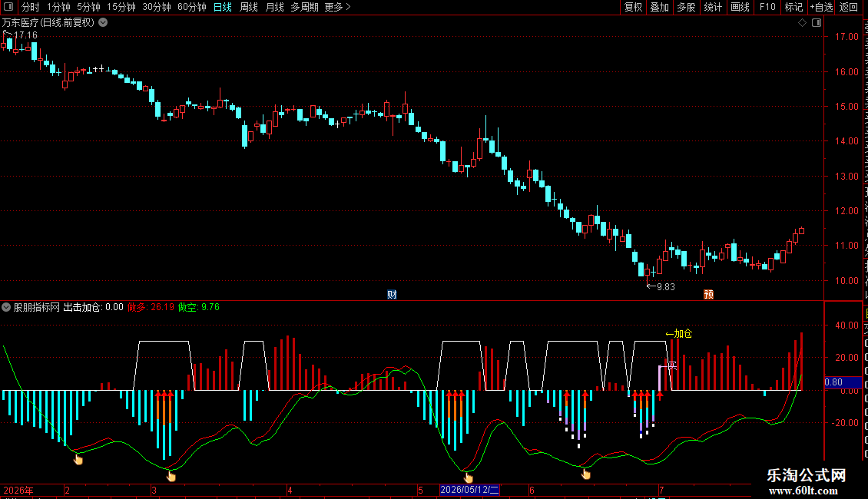Viewport: 868px width, 499px height.
Task: Click the 标记 mark button
Action: [x=793, y=7]
